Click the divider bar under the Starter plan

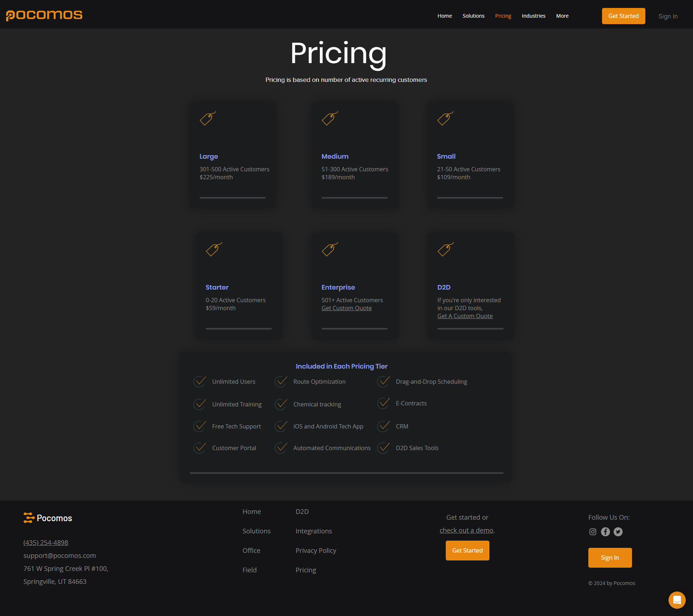point(239,329)
